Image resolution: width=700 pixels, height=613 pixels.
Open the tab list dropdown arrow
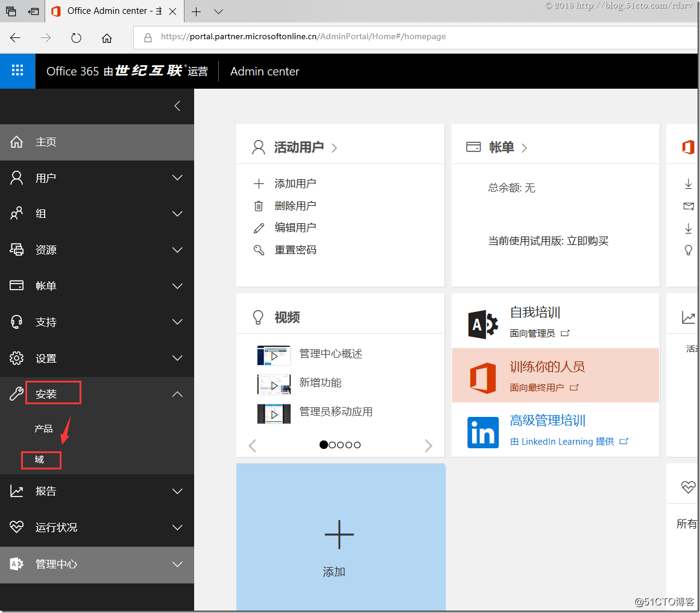218,11
